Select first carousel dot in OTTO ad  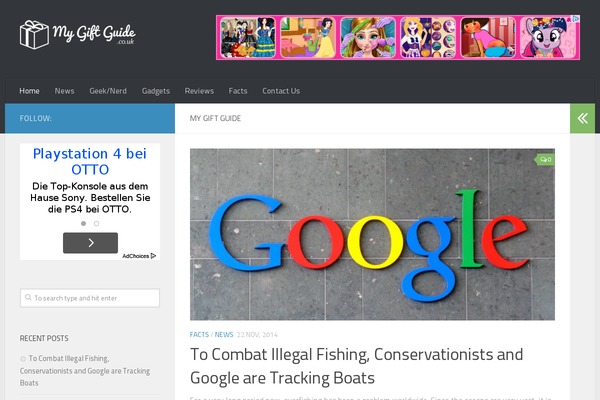[x=83, y=223]
